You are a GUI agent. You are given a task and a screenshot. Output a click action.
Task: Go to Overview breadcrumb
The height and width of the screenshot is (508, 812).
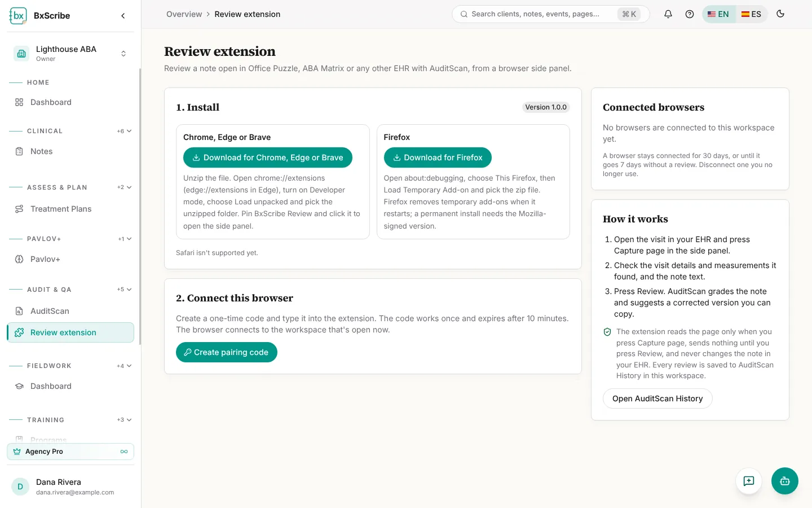184,14
